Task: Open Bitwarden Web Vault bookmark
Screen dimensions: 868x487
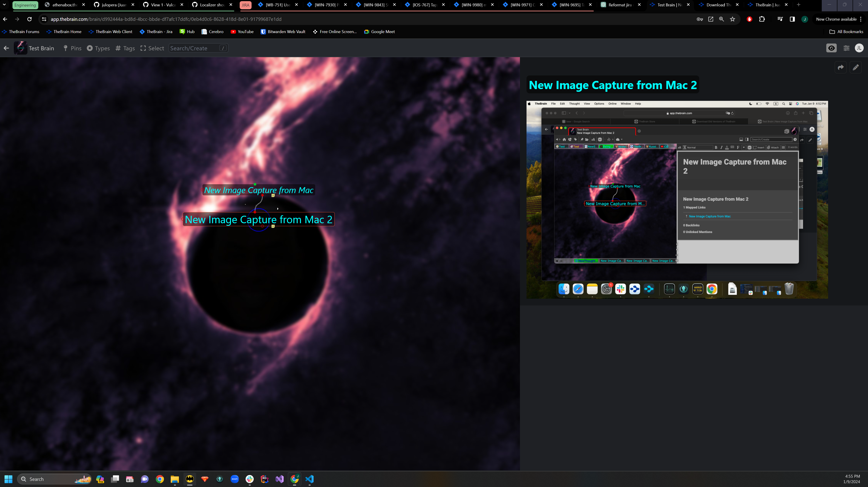Action: pyautogui.click(x=283, y=32)
